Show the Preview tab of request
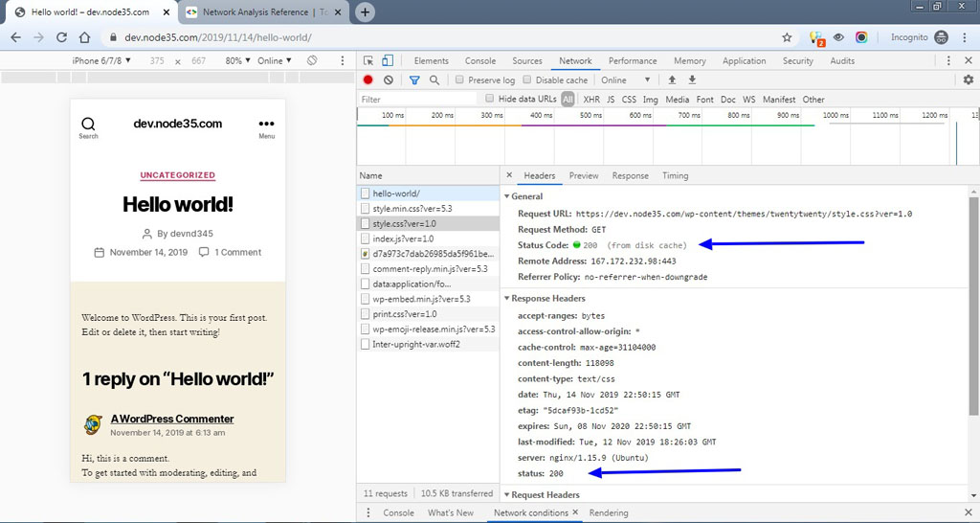Viewport: 980px width, 523px height. (x=584, y=176)
